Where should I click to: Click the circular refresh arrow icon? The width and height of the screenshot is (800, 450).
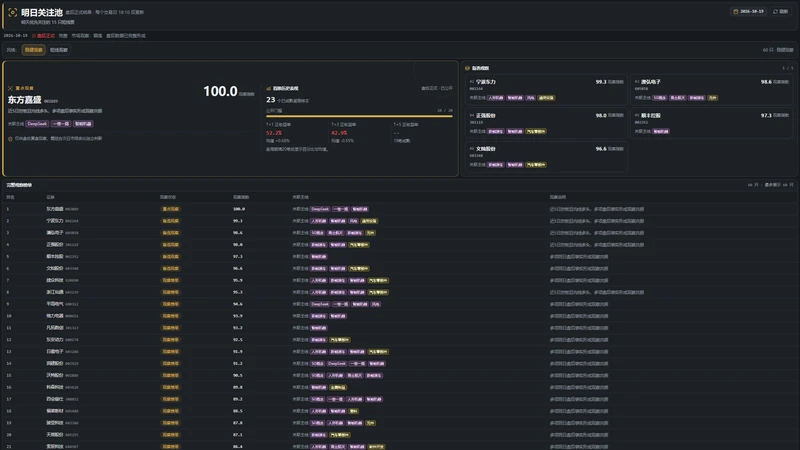(x=775, y=11)
